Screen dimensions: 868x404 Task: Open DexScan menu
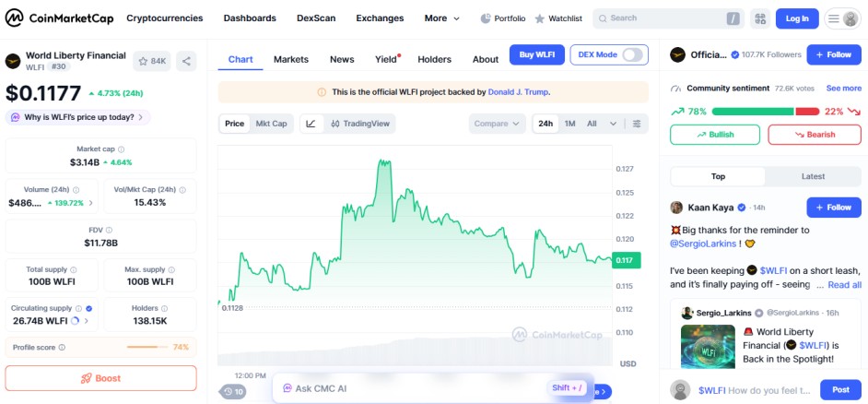coord(316,18)
